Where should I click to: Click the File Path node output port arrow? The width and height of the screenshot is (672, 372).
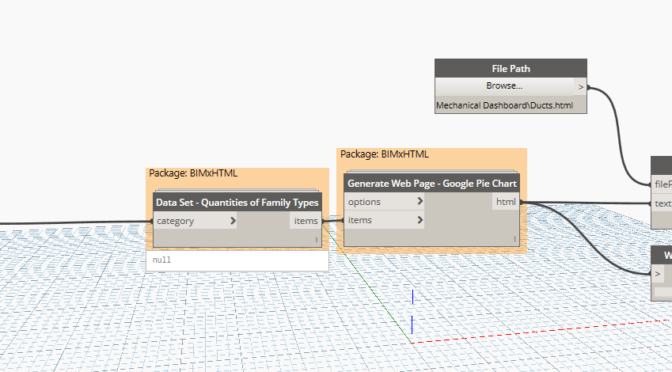(581, 87)
